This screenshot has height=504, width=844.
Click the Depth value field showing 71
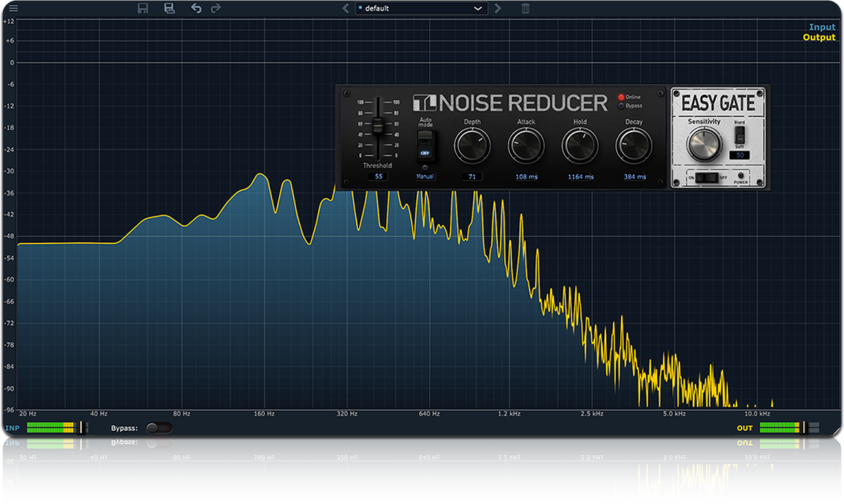472,176
